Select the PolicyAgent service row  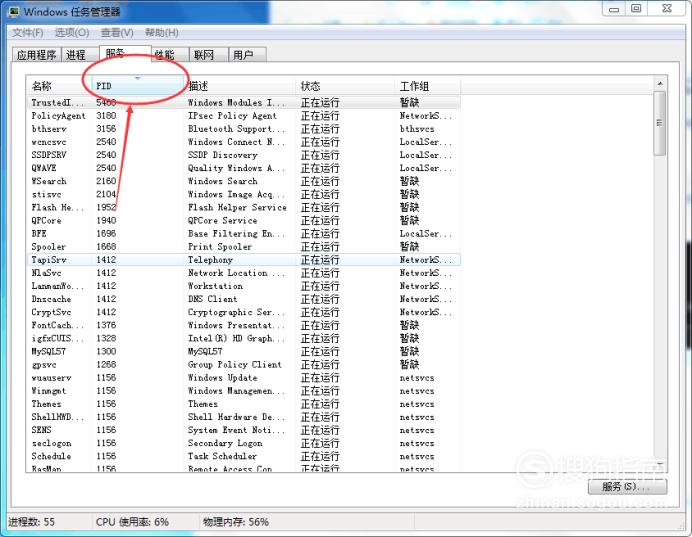tap(244, 116)
